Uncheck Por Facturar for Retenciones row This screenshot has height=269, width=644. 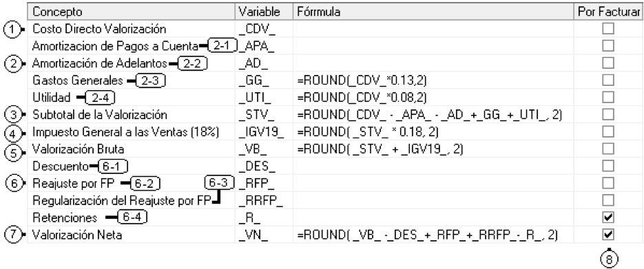608,217
